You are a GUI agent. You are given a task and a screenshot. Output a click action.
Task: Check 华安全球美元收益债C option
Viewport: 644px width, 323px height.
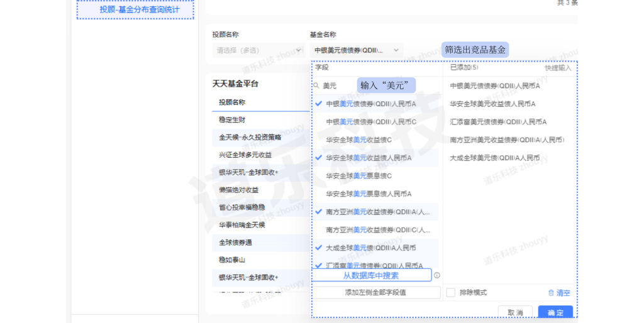pyautogui.click(x=358, y=140)
